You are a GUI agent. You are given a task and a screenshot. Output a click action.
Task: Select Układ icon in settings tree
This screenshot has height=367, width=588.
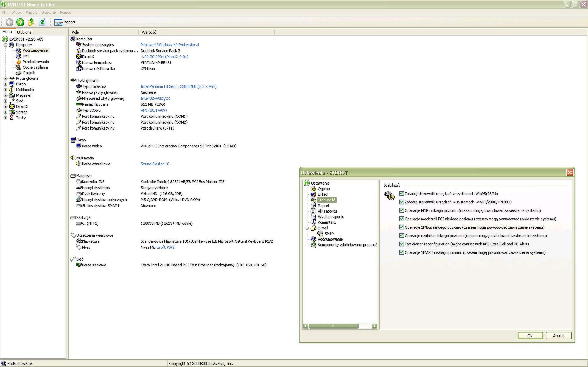(314, 194)
